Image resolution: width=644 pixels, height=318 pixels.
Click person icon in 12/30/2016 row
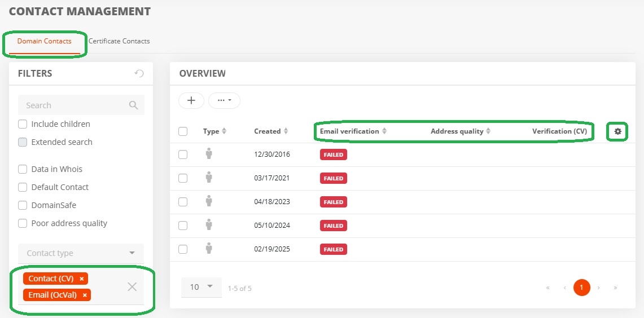(x=209, y=154)
